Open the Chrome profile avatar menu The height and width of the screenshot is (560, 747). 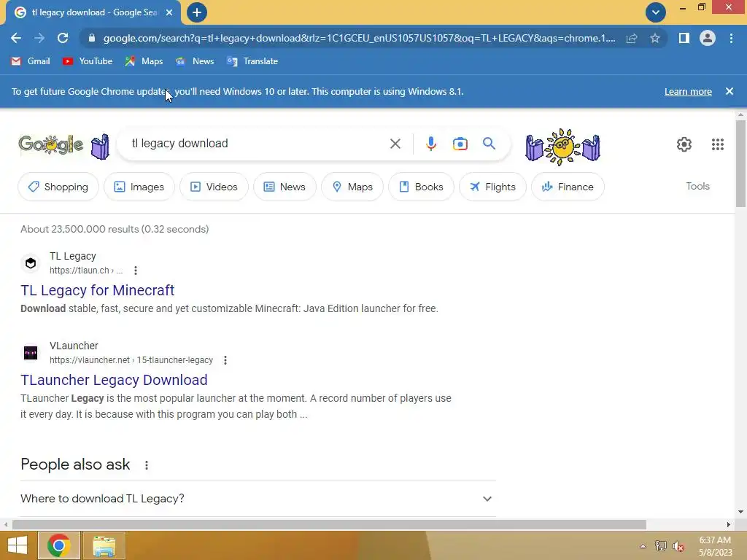click(x=708, y=38)
